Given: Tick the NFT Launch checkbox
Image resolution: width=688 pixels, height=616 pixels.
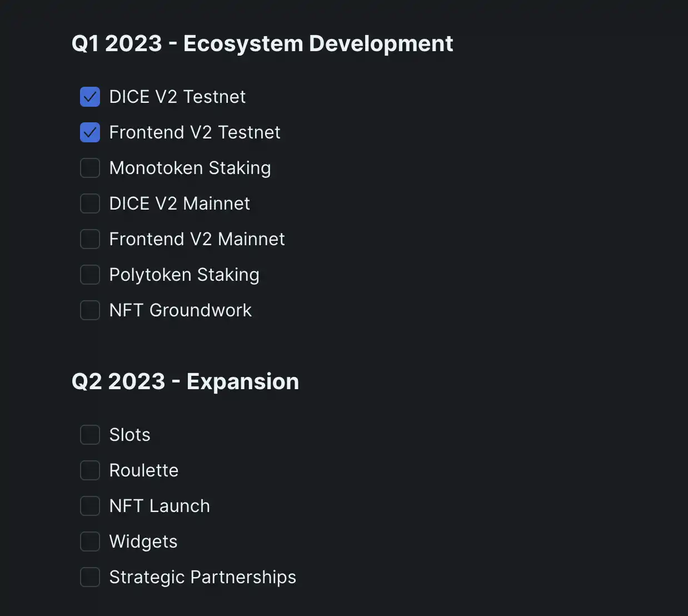Looking at the screenshot, I should tap(90, 506).
